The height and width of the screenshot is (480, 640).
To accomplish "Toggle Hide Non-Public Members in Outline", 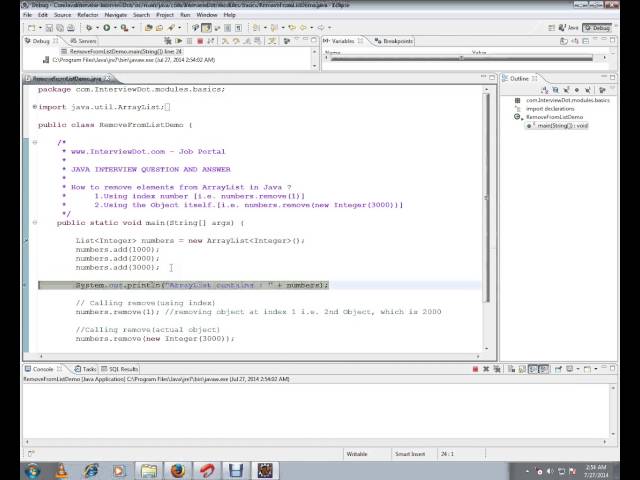I will [x=577, y=90].
